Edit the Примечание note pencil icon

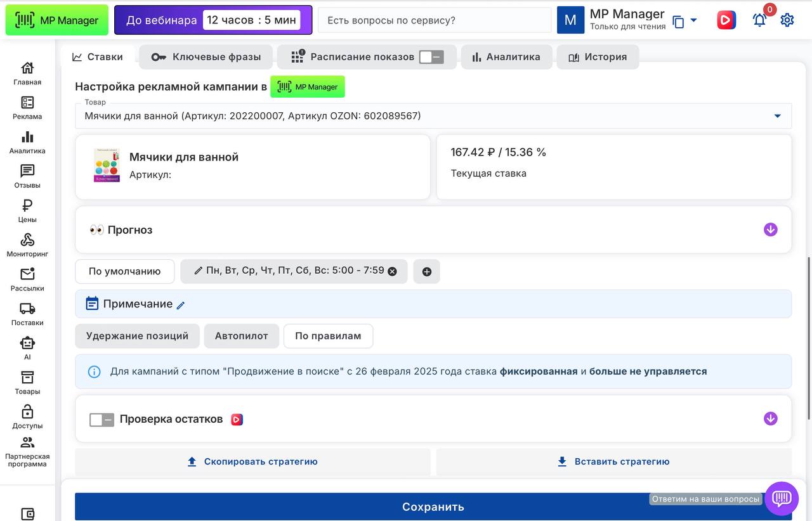tap(181, 306)
